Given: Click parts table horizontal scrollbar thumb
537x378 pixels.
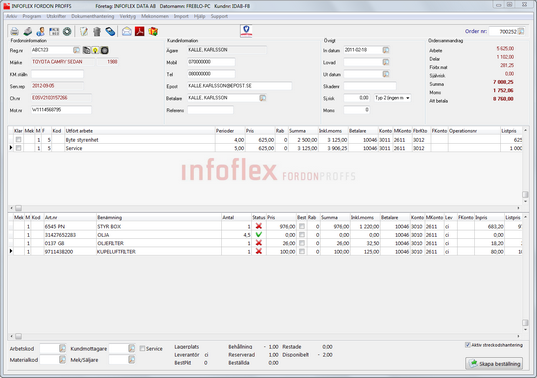Looking at the screenshot, I should [x=18, y=336].
